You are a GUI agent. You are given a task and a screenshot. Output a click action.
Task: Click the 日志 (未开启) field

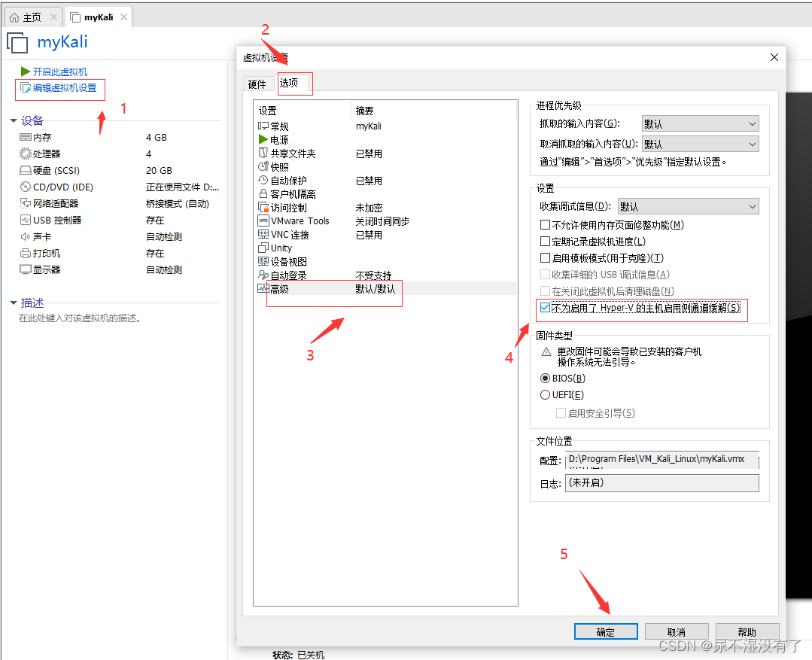(662, 483)
